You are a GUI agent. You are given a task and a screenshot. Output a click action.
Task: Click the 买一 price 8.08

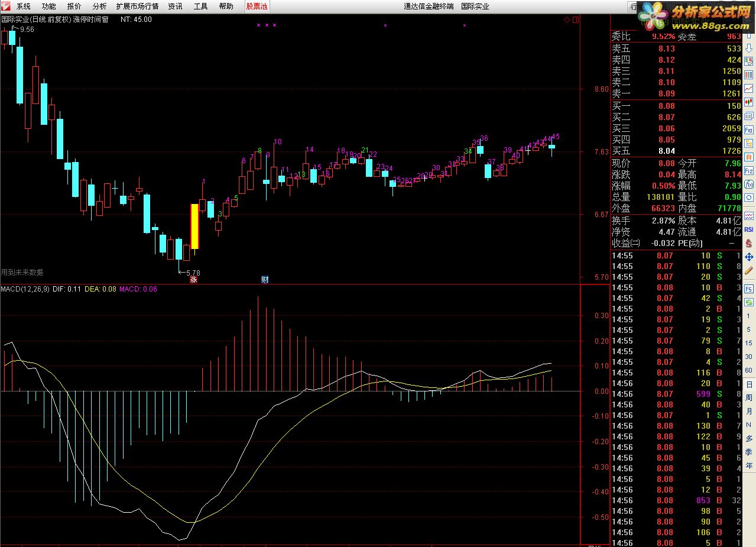[x=666, y=106]
